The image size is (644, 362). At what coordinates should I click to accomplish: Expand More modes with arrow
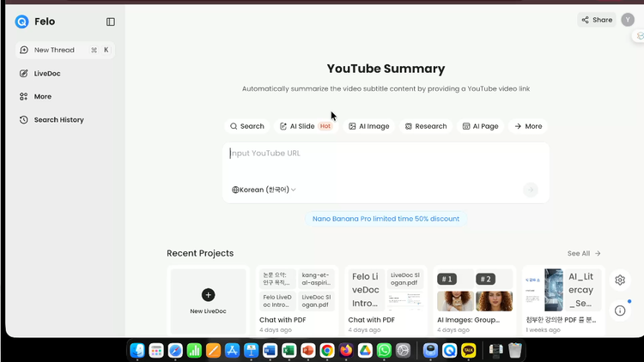click(x=528, y=126)
